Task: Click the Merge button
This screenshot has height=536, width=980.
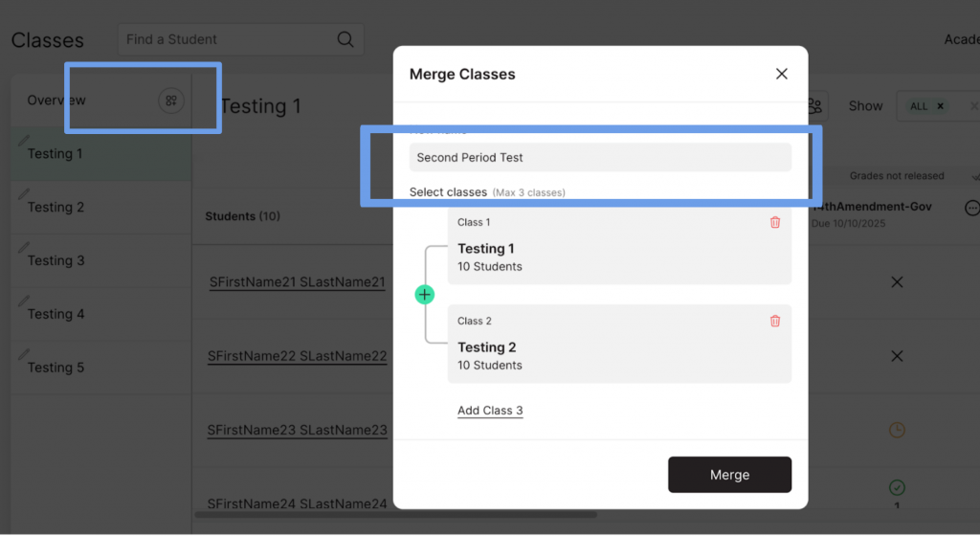Action: click(729, 475)
